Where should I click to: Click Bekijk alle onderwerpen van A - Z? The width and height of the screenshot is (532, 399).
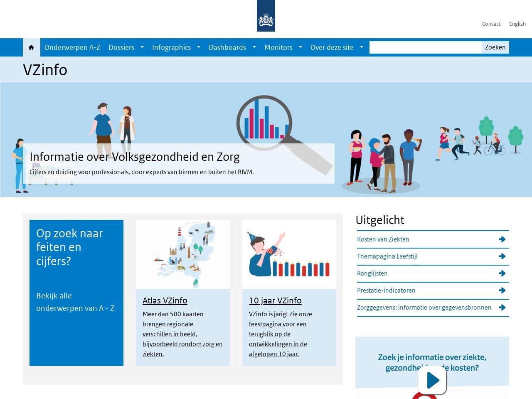tap(75, 302)
